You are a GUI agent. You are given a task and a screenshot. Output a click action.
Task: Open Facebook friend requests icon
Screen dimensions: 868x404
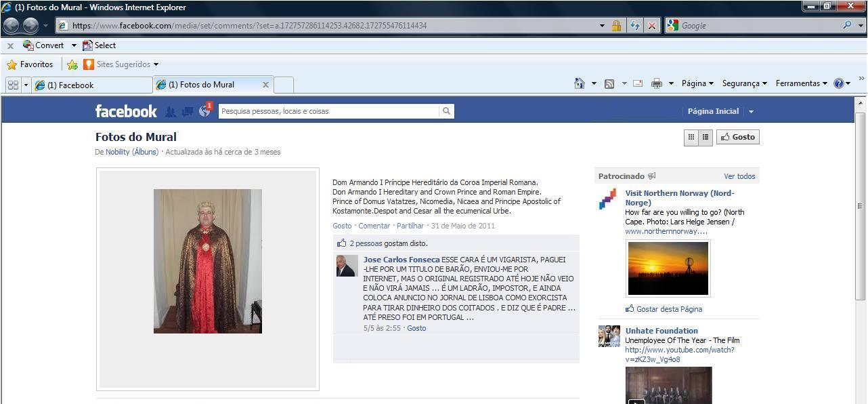[171, 112]
